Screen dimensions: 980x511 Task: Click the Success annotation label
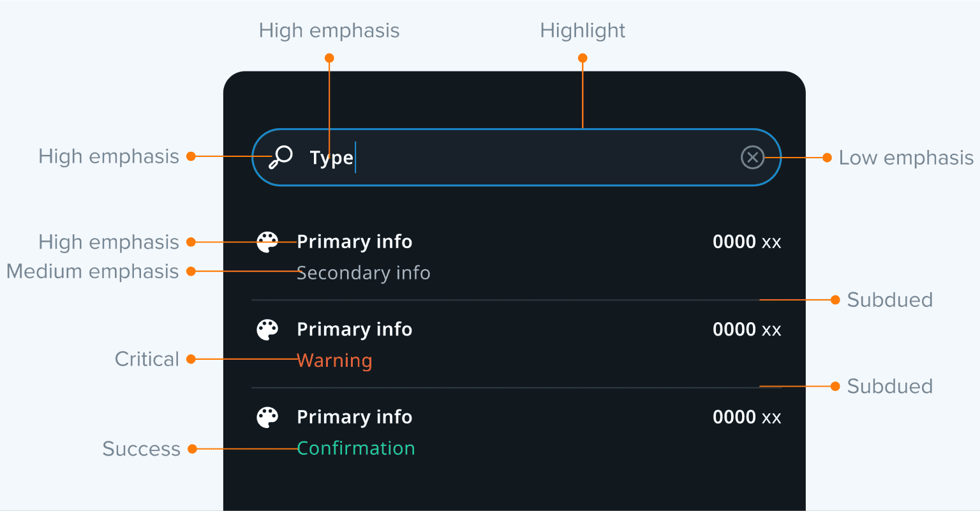(142, 449)
